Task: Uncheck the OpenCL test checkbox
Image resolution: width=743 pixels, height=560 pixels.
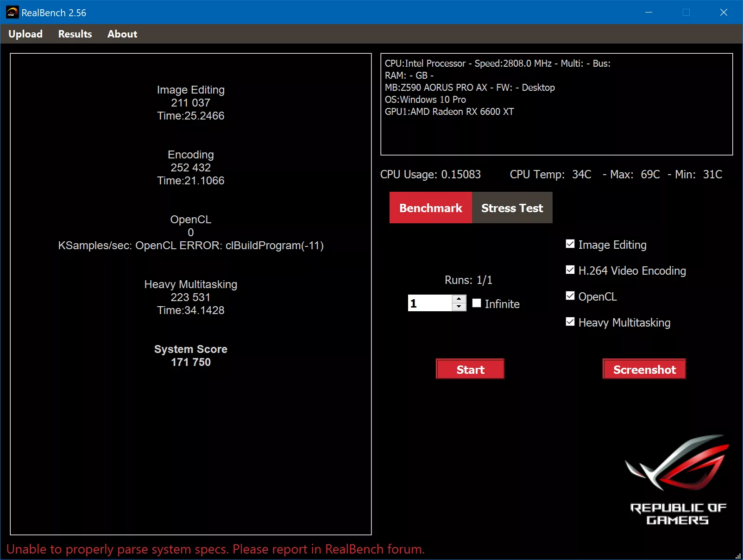Action: (x=570, y=296)
